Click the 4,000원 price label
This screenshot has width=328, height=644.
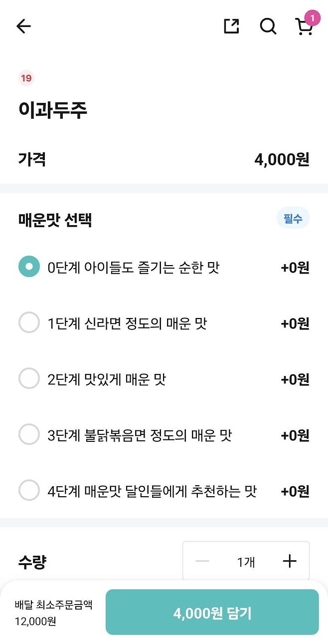coord(282,160)
